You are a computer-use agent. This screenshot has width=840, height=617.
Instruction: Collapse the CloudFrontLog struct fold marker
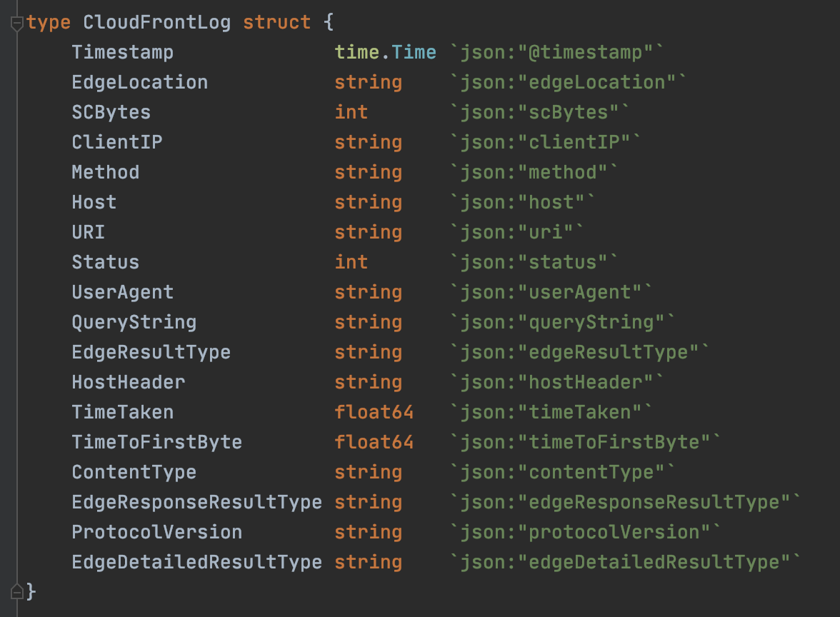(16, 24)
